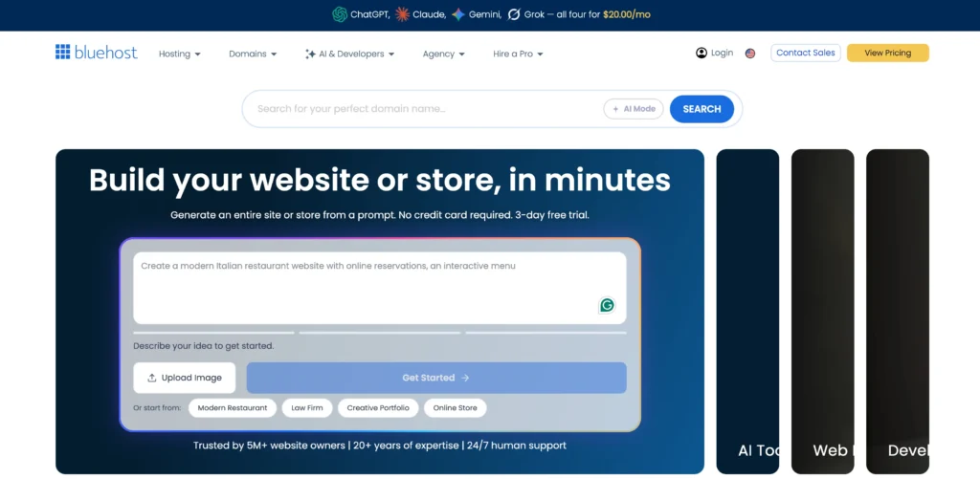
Task: Open the AI & Developers dropdown
Action: 349,54
